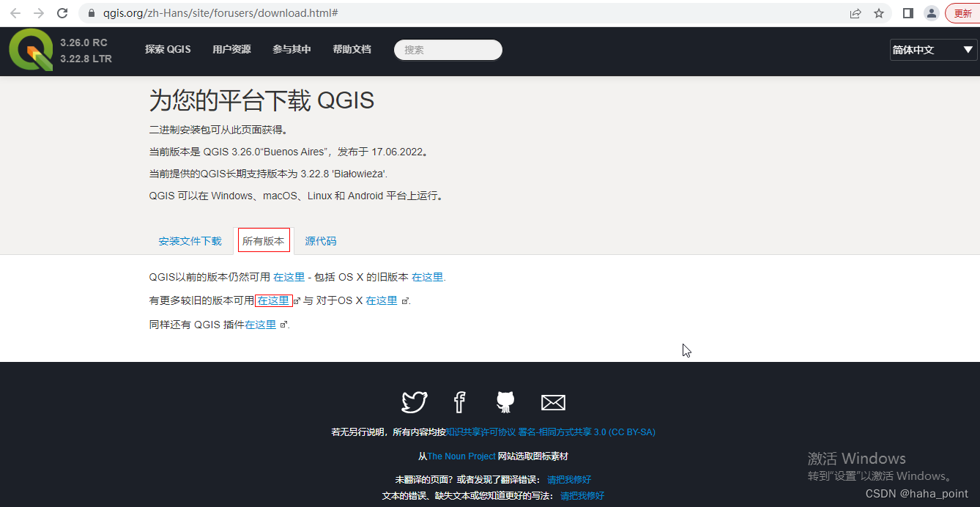The image size is (980, 507).
Task: Reload the page with refresh icon
Action: click(63, 13)
